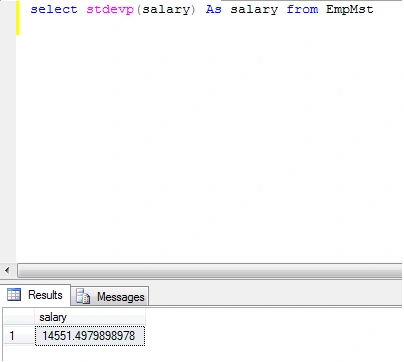
Task: Select the salary column header
Action: coord(90,317)
